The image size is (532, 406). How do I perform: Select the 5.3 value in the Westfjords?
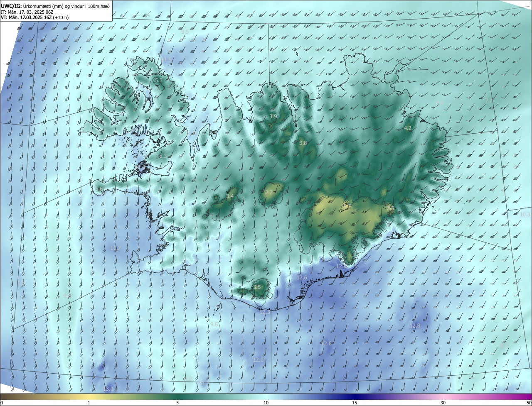(x=159, y=80)
